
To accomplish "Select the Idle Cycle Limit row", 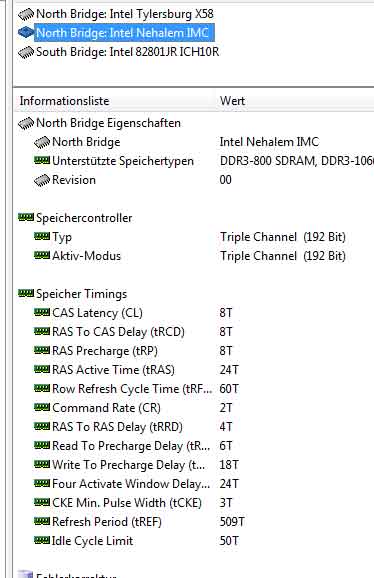I will 194,541.
